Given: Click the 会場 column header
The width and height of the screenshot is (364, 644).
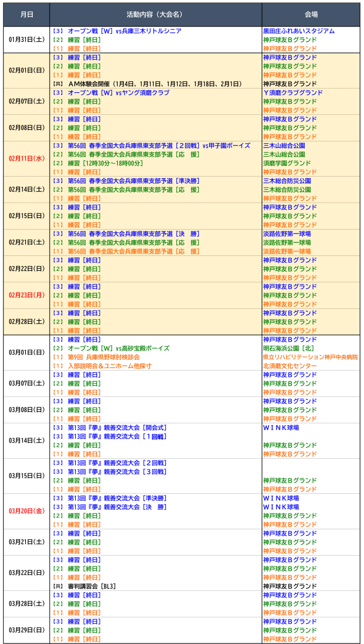Looking at the screenshot, I should (311, 14).
